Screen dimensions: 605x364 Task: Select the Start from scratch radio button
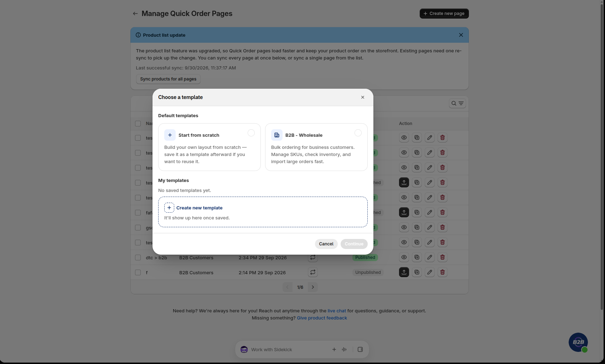point(251,133)
